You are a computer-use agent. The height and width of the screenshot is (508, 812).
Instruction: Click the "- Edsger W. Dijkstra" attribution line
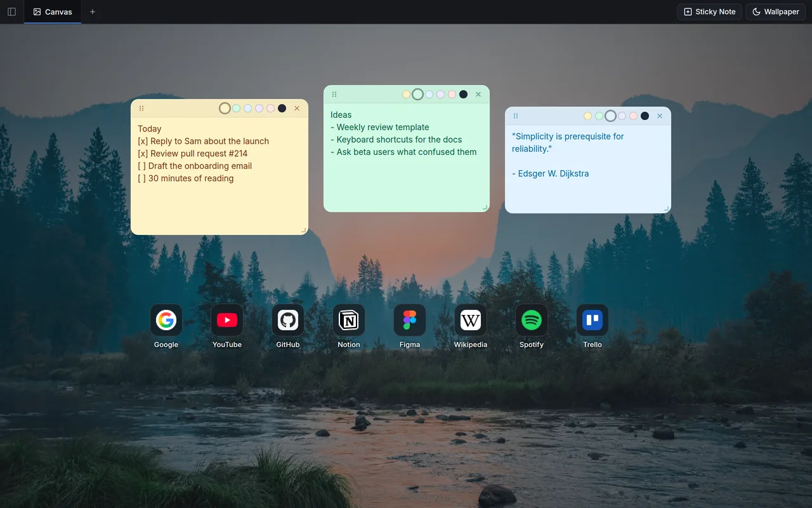(551, 173)
